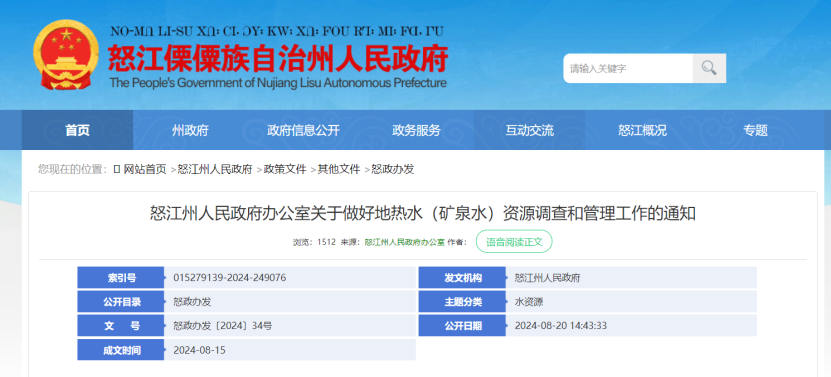Click the national emblem logo
The width and height of the screenshot is (831, 377).
(x=66, y=55)
